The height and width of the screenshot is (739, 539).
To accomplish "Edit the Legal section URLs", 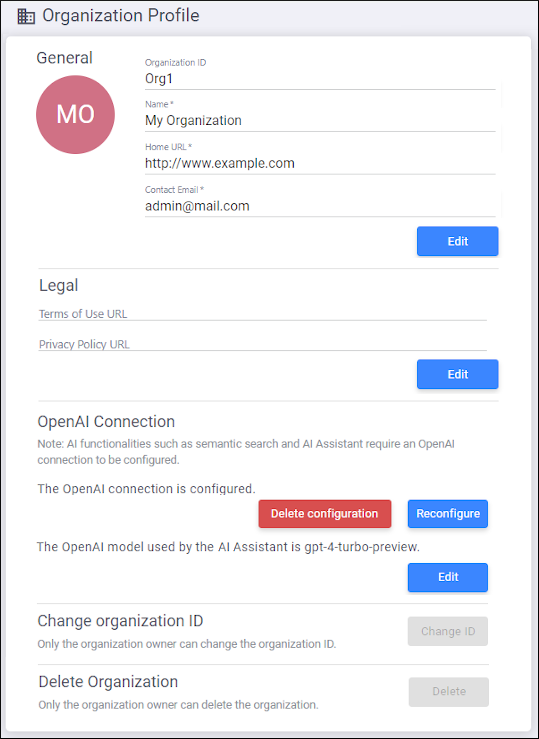I will pyautogui.click(x=457, y=374).
